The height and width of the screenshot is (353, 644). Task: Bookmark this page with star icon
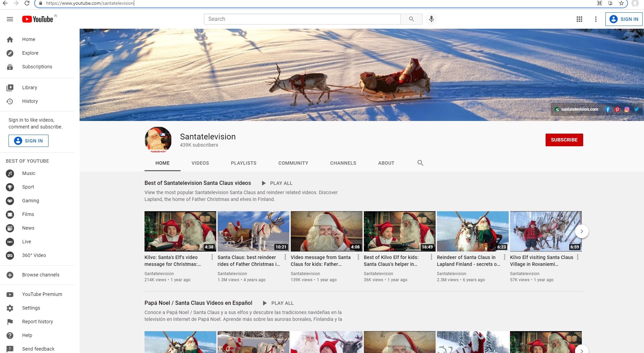coord(621,3)
